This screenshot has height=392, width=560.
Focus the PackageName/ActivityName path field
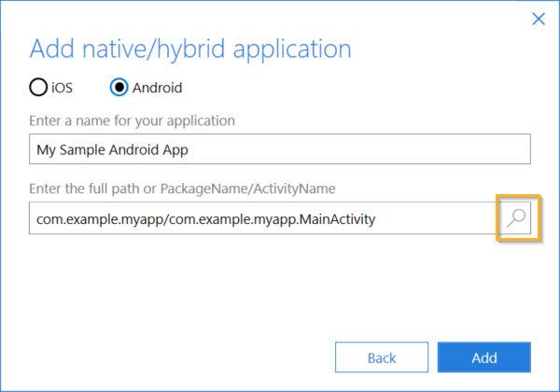point(261,219)
